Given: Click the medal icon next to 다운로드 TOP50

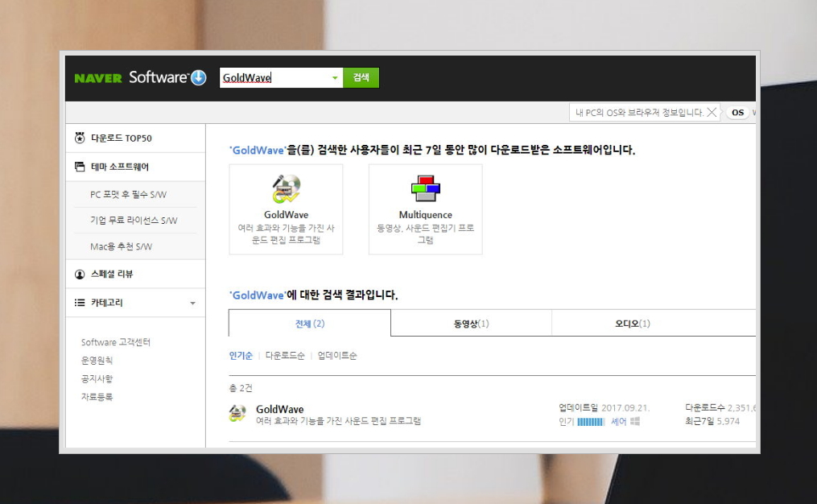Looking at the screenshot, I should [x=80, y=138].
